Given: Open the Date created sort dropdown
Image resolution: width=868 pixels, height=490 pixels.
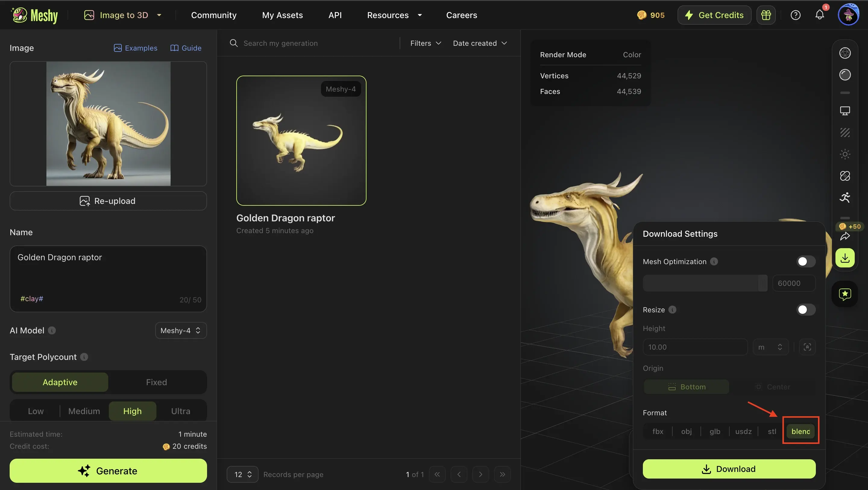Looking at the screenshot, I should tap(480, 43).
